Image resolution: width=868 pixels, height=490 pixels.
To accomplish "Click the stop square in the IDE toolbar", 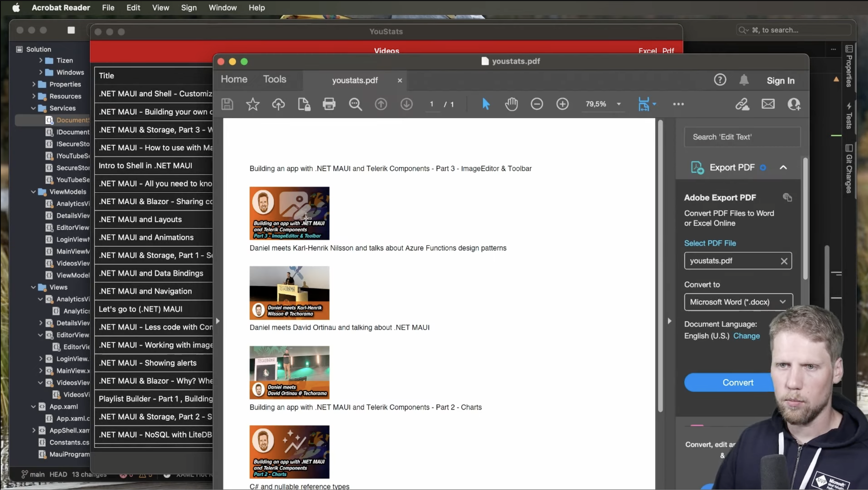I will [x=71, y=30].
